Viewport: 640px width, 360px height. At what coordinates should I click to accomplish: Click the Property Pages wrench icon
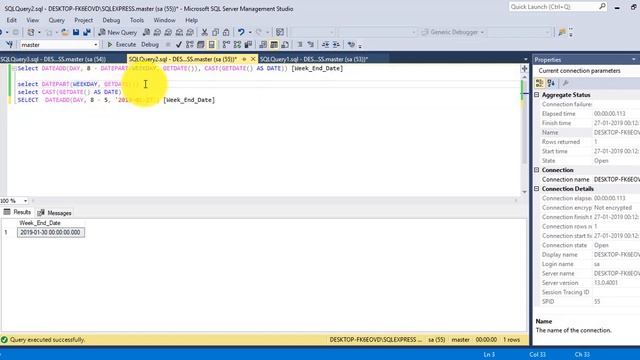coord(565,83)
